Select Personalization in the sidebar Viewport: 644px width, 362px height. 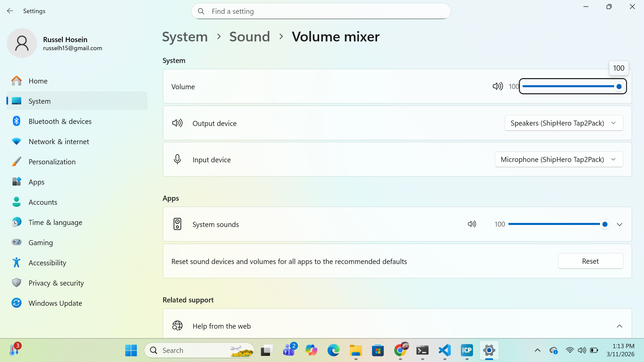point(52,162)
